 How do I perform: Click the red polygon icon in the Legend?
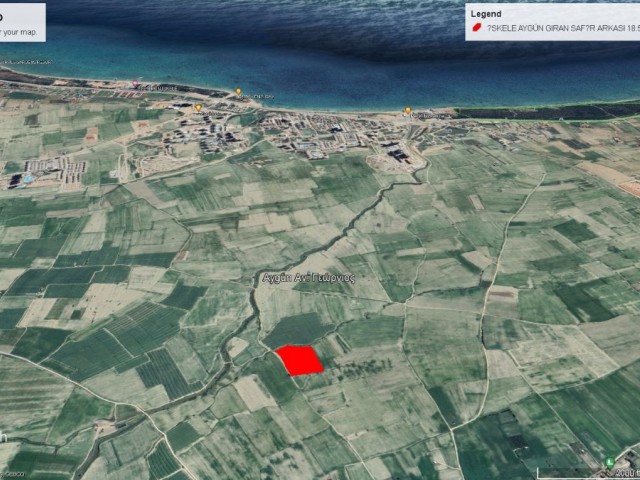tap(476, 27)
